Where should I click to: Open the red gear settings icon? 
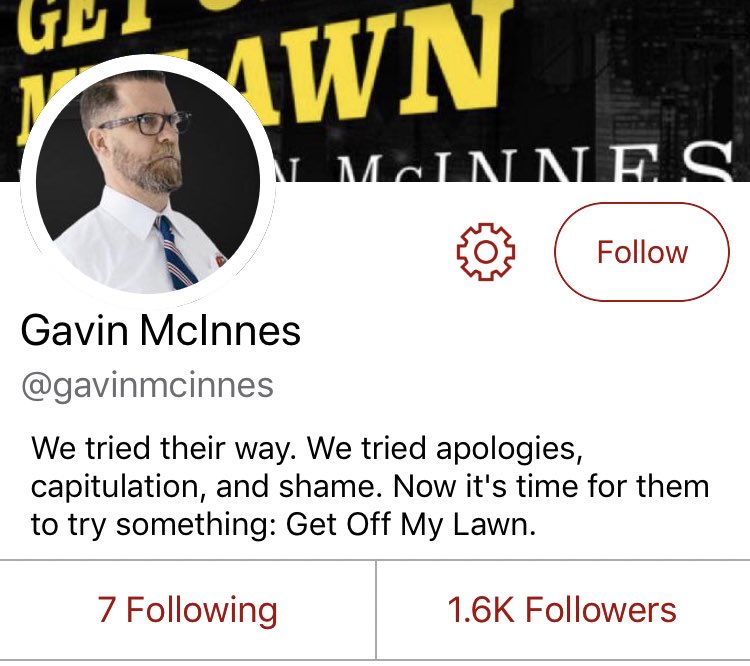click(x=486, y=252)
